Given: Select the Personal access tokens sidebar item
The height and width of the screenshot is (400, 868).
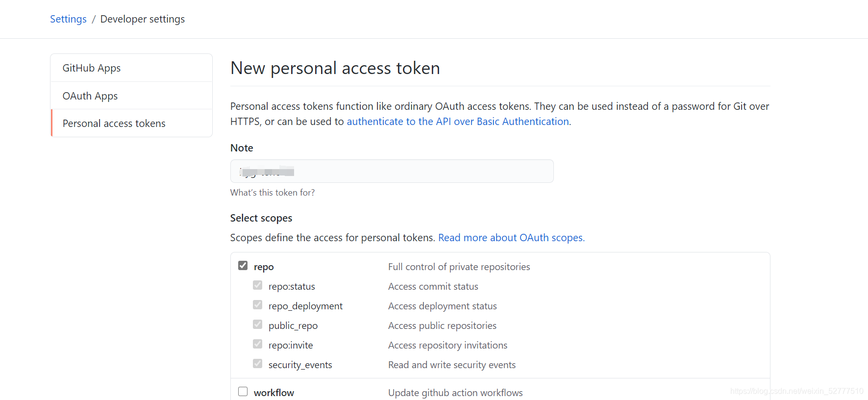Looking at the screenshot, I should [x=114, y=124].
